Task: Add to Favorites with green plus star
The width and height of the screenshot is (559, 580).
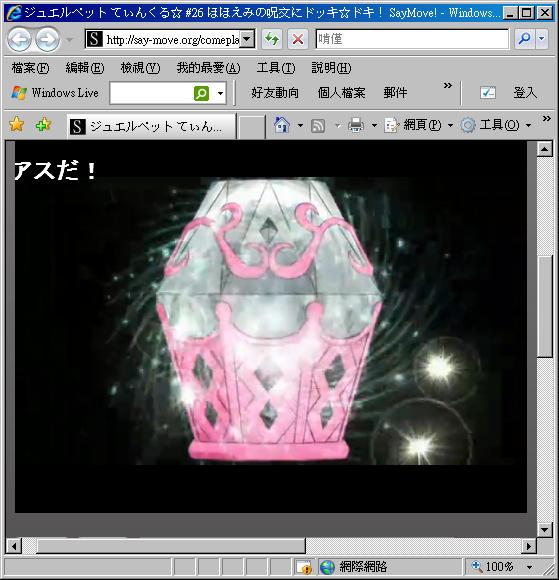Action: tap(43, 125)
